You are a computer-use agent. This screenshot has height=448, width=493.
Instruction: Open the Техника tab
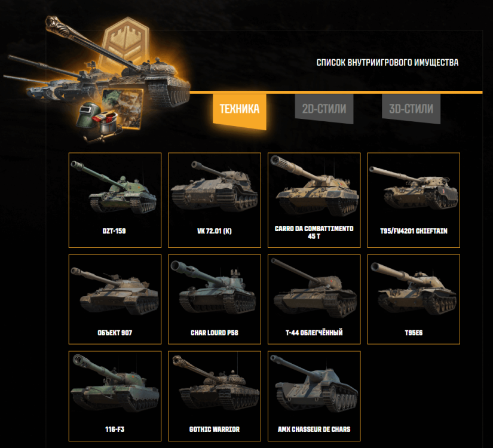pos(240,110)
